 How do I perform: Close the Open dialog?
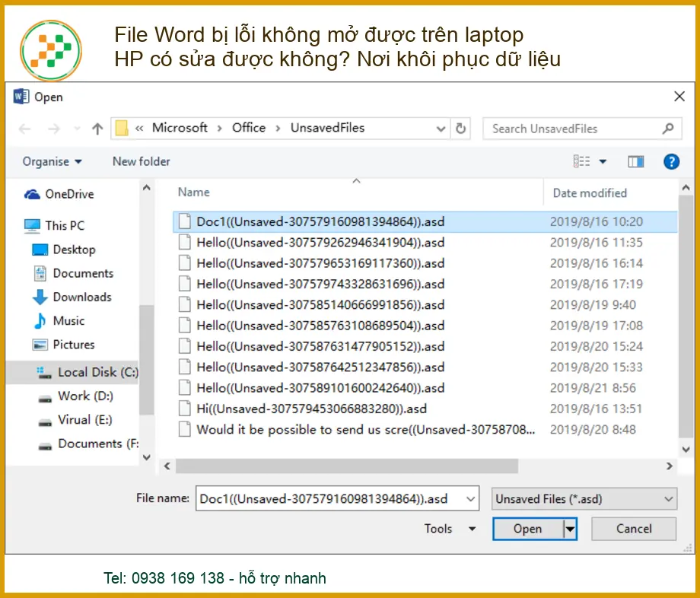point(679,97)
